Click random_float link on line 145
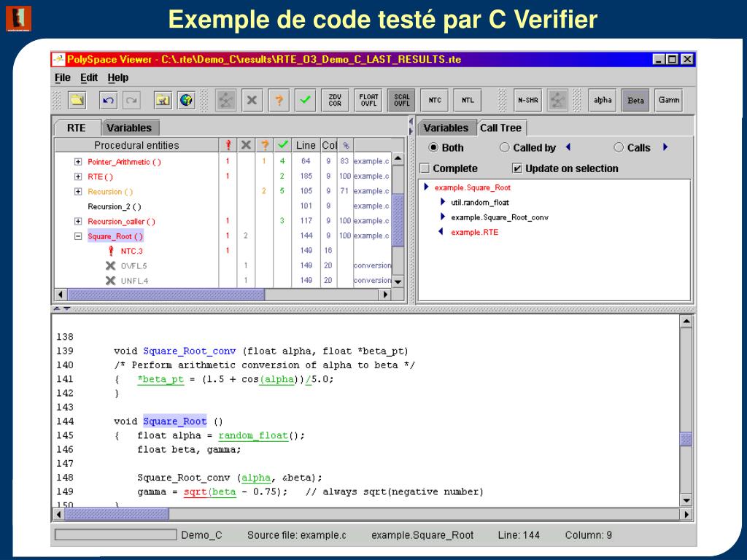 (253, 435)
